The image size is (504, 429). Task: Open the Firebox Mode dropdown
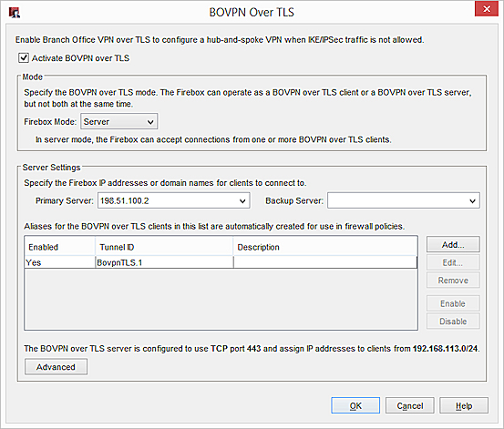coord(118,121)
